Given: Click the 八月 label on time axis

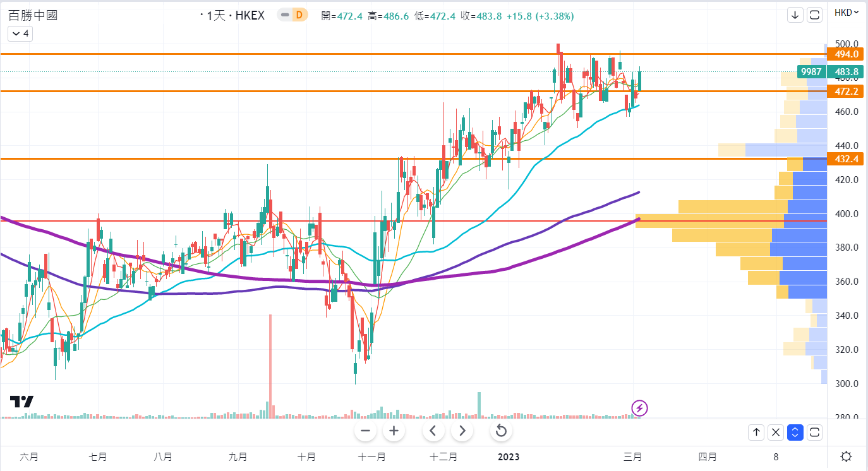Looking at the screenshot, I should point(164,456).
